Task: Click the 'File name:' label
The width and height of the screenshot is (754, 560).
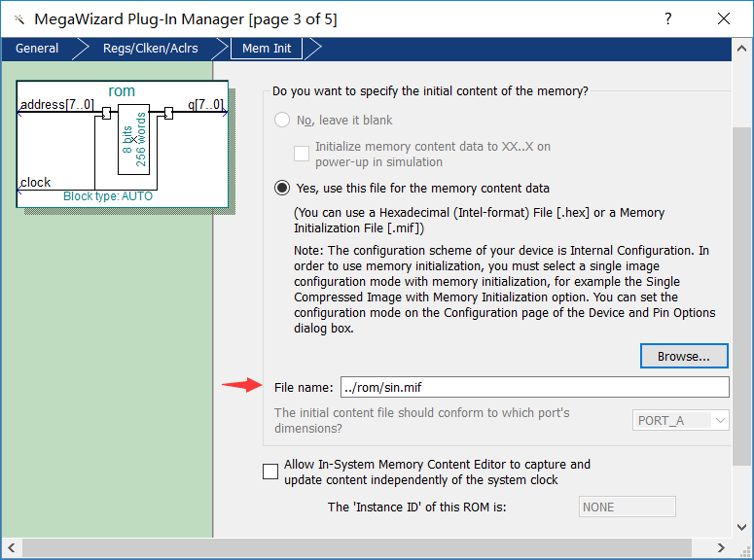Action: [x=304, y=388]
